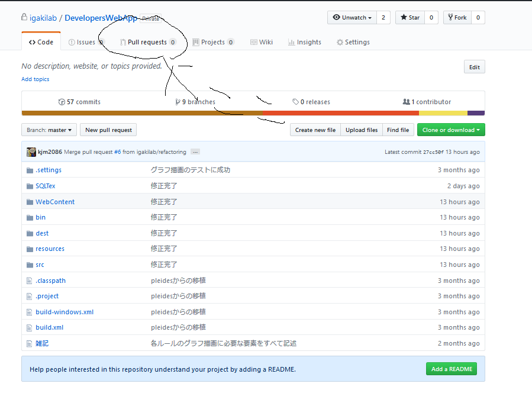View the Insights tab
The width and height of the screenshot is (532, 406).
(304, 42)
